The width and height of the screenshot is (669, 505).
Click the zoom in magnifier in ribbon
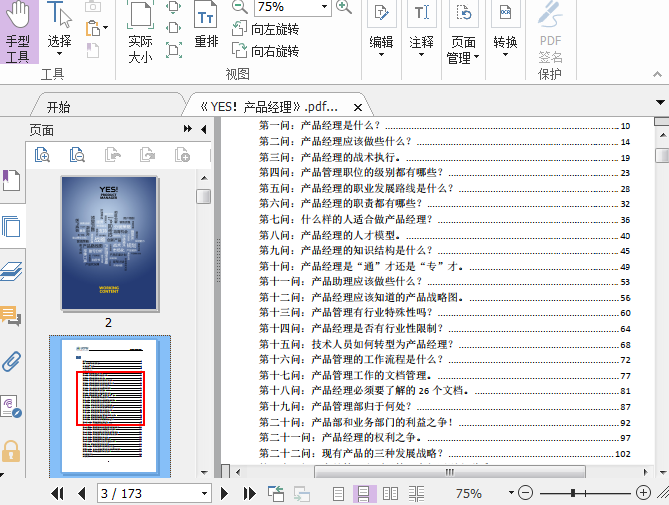click(343, 7)
